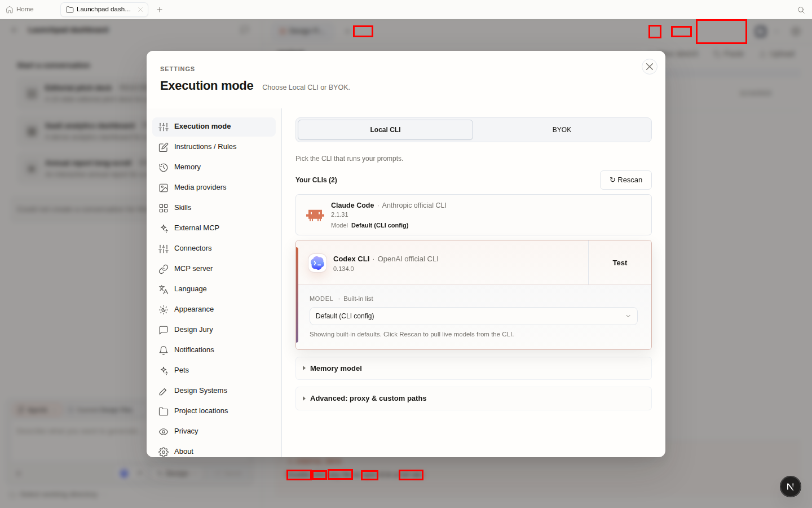Click the Design Jury chat icon
Screen dimensions: 812x508
pos(164,330)
